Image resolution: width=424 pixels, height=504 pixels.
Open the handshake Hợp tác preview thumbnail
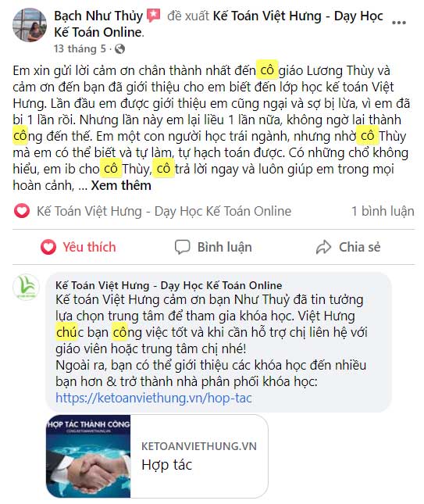tap(88, 456)
